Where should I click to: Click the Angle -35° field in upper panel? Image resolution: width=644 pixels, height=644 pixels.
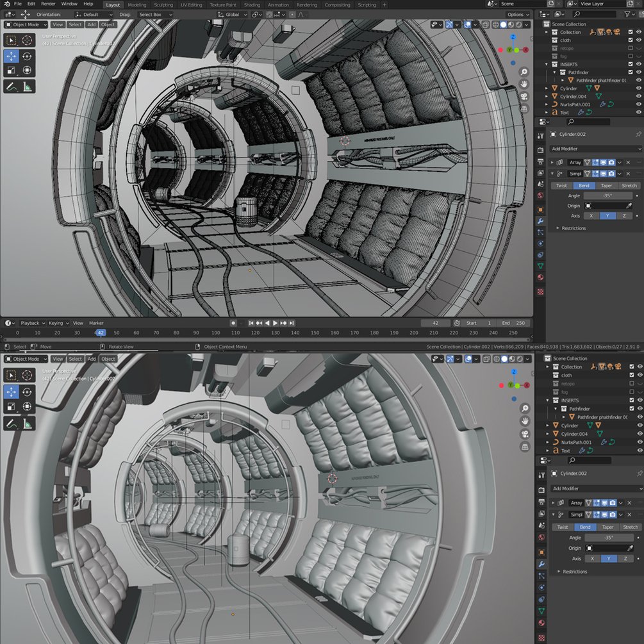point(608,196)
